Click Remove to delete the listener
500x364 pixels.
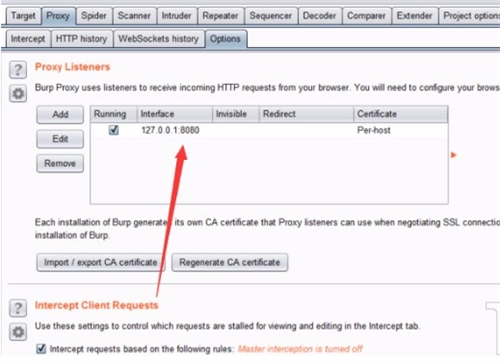click(60, 163)
